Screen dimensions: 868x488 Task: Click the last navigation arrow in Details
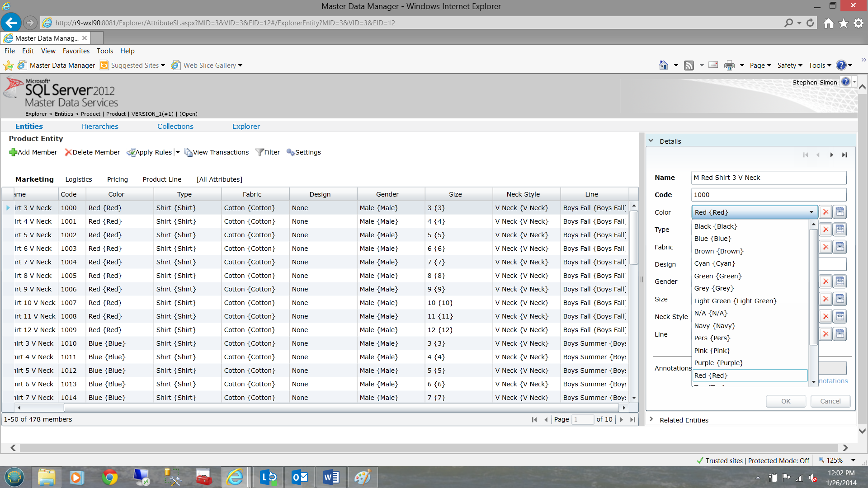(845, 155)
